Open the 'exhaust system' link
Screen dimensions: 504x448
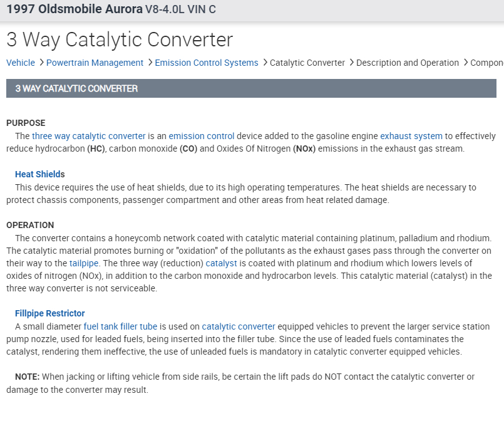pyautogui.click(x=411, y=136)
